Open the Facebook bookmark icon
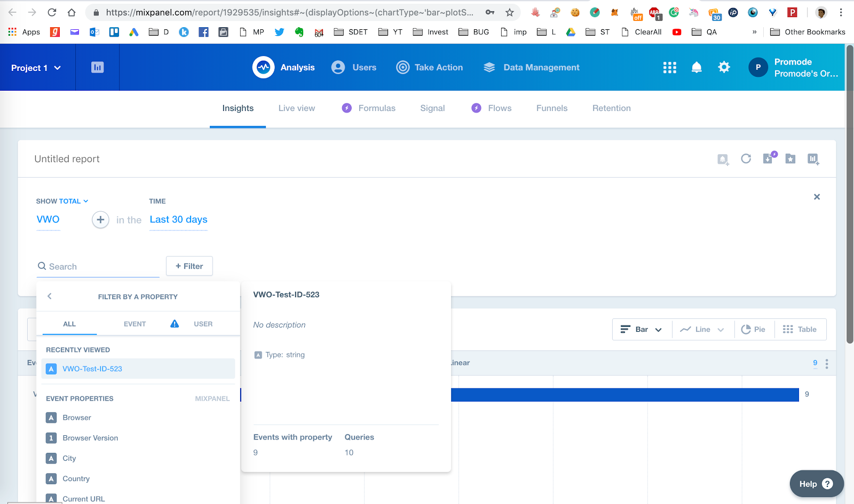 click(203, 32)
